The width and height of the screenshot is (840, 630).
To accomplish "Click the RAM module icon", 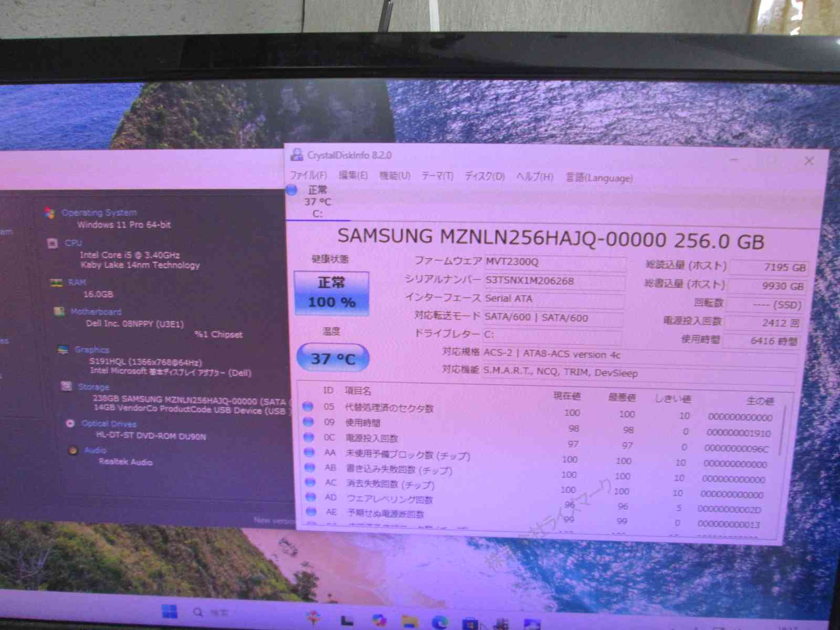I will pyautogui.click(x=56, y=282).
